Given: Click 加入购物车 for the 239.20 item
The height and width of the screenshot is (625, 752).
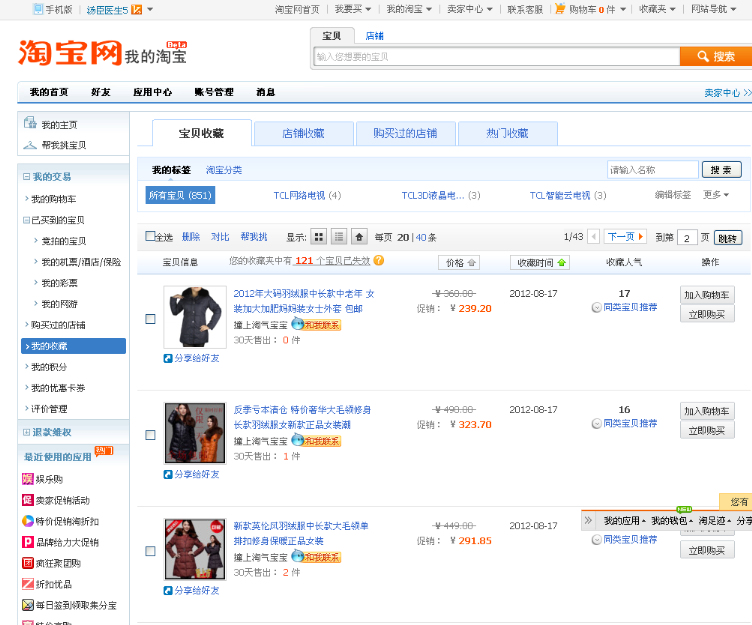Looking at the screenshot, I should 707,295.
